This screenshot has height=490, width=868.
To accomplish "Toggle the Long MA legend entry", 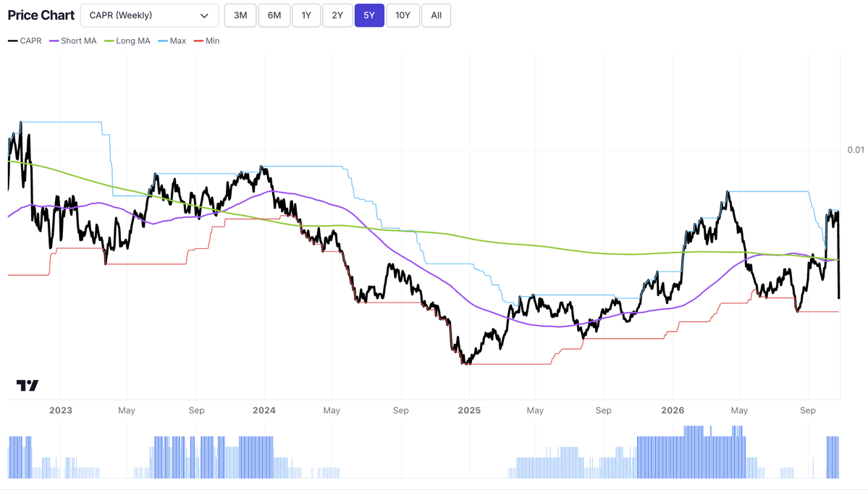I will click(127, 41).
